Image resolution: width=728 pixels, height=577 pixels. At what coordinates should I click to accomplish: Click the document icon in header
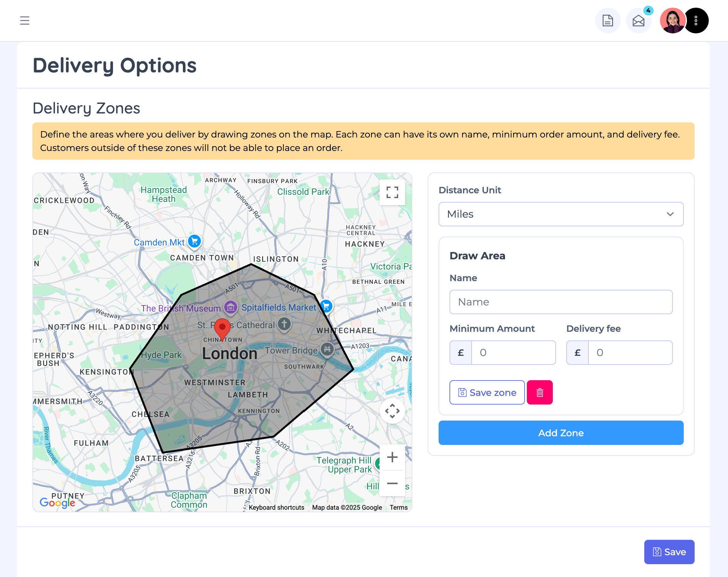(607, 21)
